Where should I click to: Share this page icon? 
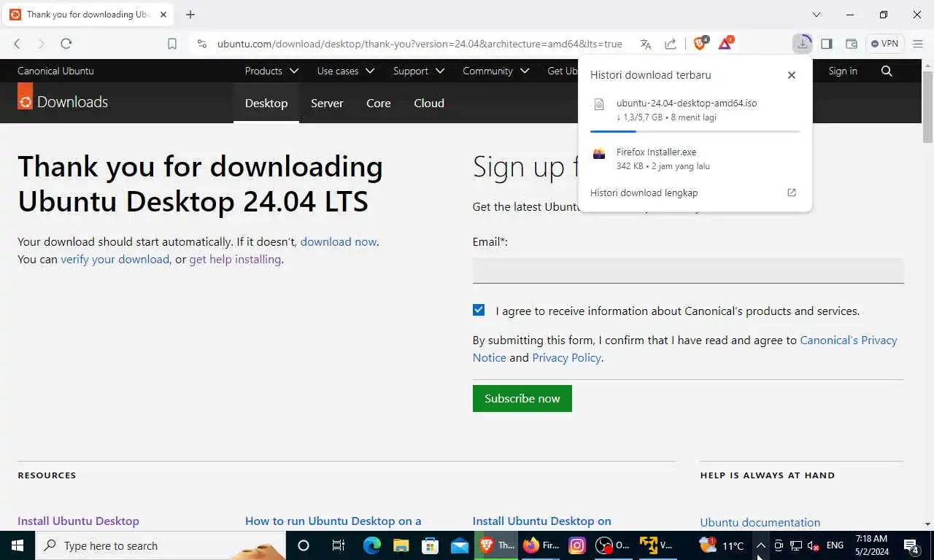(671, 44)
